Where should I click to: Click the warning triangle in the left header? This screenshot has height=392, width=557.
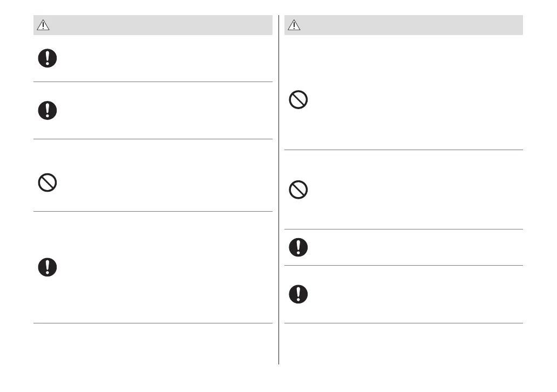click(43, 25)
